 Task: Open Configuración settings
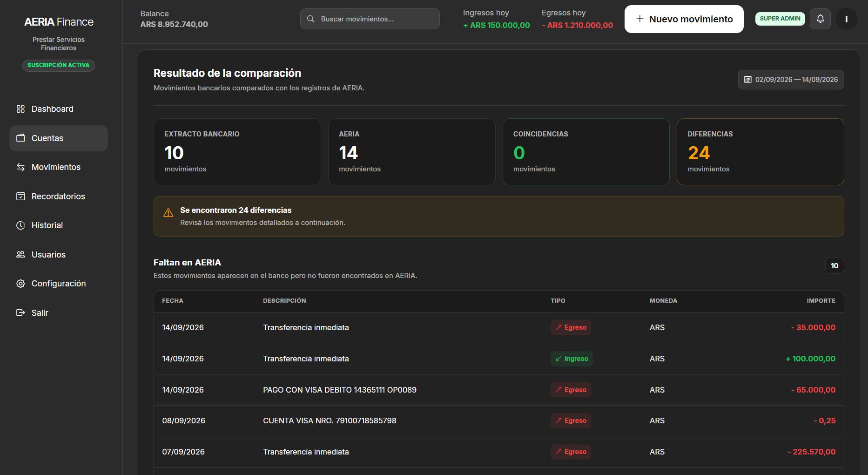(59, 284)
